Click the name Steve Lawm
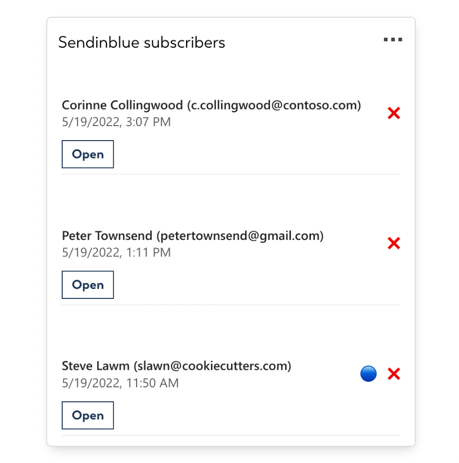Screen dimensions: 459x463 click(x=96, y=366)
